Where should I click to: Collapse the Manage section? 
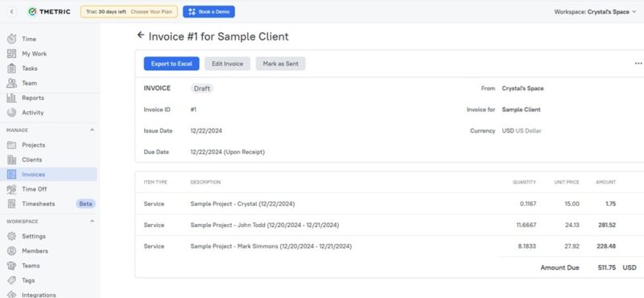click(x=92, y=130)
